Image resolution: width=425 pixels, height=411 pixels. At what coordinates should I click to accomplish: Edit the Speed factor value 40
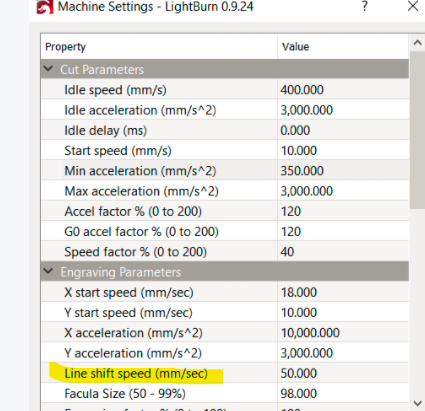pos(343,252)
